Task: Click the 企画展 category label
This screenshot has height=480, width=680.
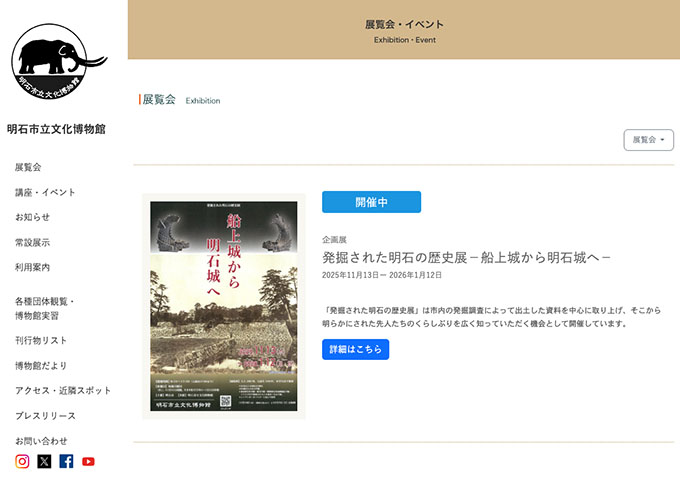Action: coord(334,240)
